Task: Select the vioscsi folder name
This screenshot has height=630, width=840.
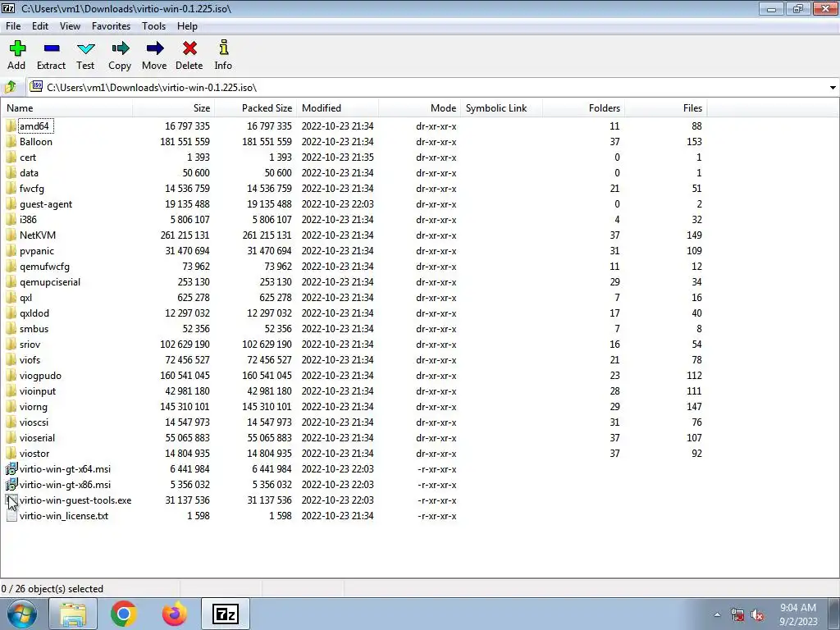Action: (34, 422)
